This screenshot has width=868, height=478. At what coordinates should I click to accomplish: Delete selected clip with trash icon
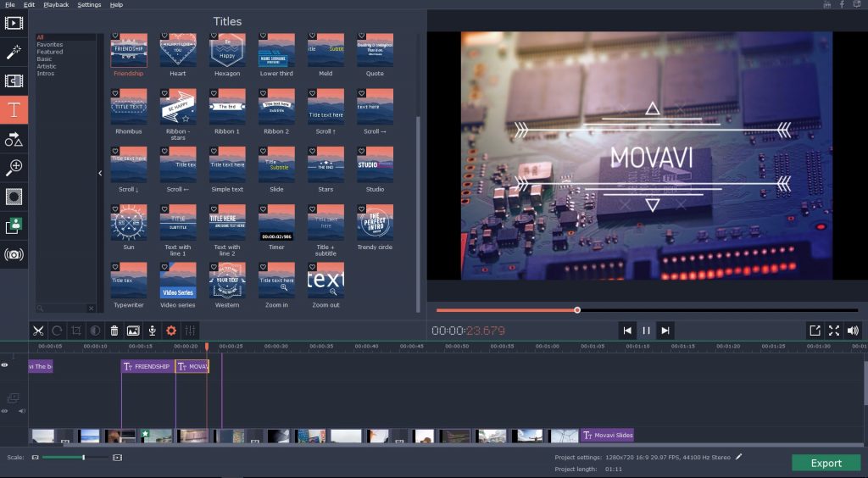click(114, 331)
